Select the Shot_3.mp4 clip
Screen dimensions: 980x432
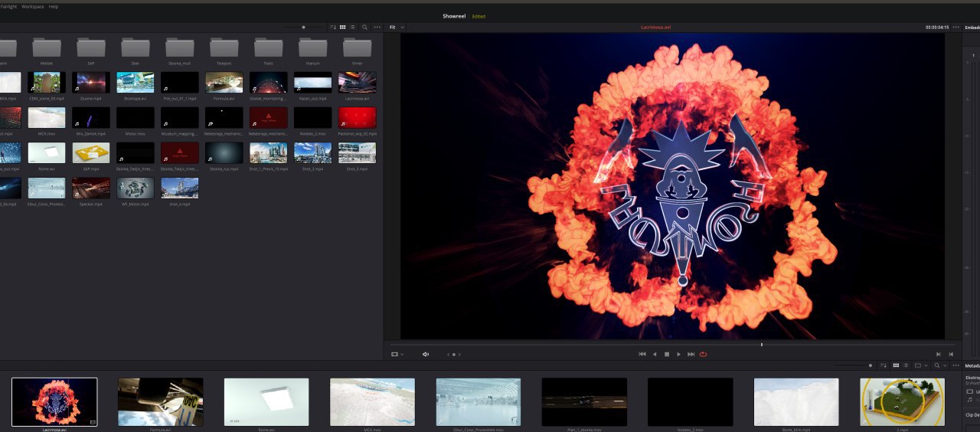pyautogui.click(x=313, y=152)
